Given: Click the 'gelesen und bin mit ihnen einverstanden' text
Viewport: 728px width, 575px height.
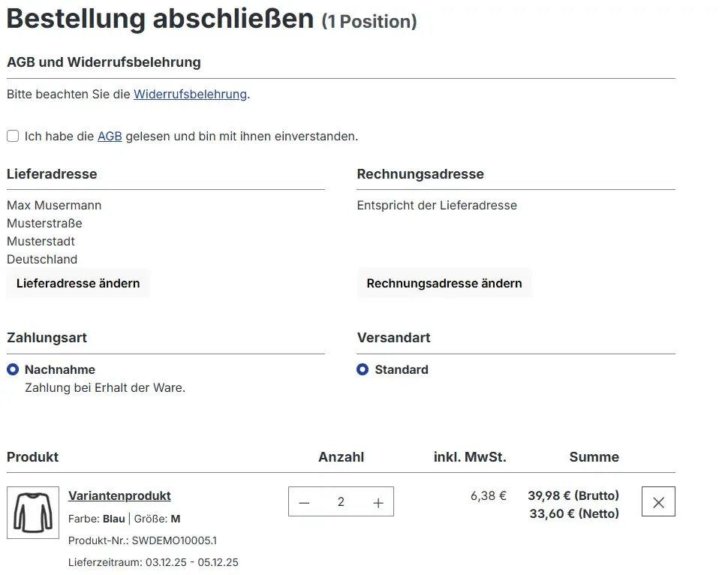Looking at the screenshot, I should 242,136.
